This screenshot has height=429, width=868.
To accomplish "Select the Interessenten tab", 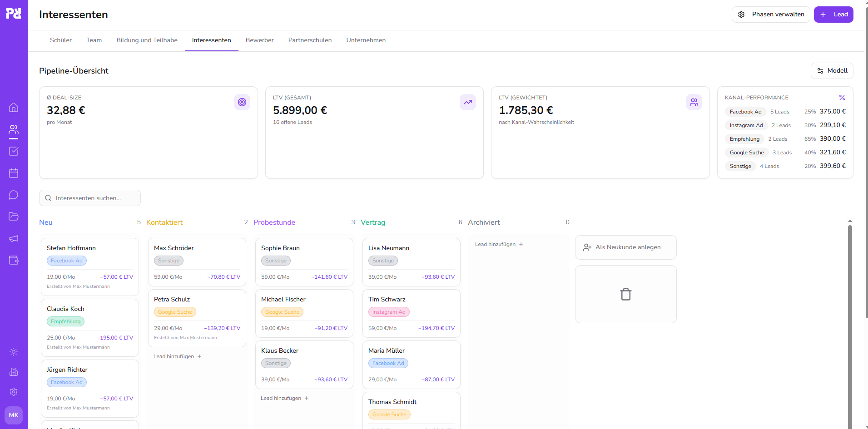I will coord(212,40).
